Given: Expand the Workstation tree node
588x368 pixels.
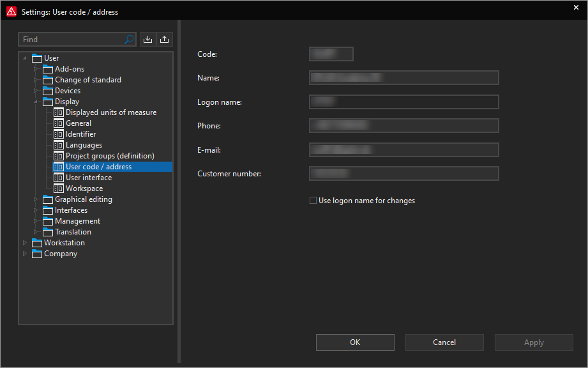Looking at the screenshot, I should pos(25,243).
